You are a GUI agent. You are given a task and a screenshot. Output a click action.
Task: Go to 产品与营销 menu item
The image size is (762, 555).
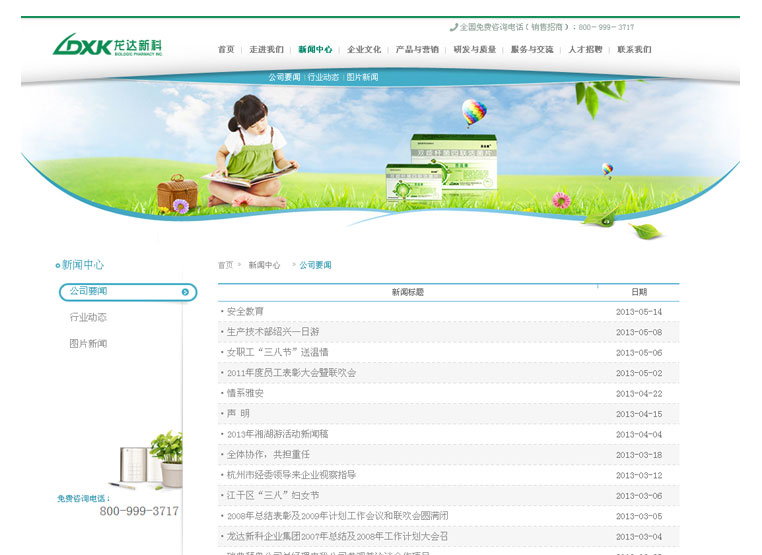pos(417,49)
